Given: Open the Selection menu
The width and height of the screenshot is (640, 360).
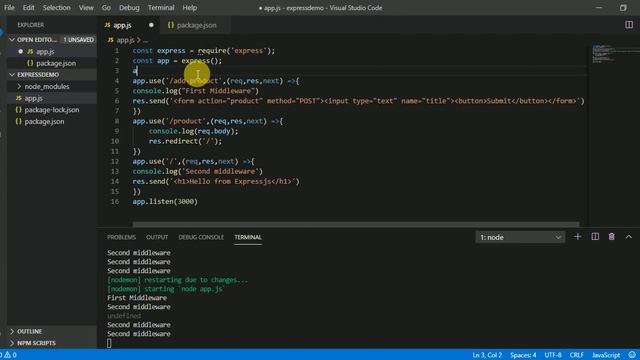Looking at the screenshot, I should click(x=56, y=7).
